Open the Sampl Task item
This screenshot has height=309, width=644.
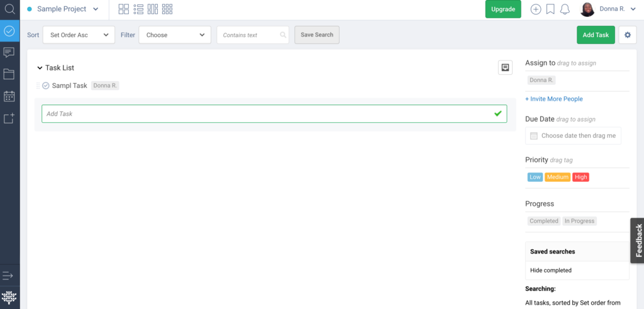(69, 86)
